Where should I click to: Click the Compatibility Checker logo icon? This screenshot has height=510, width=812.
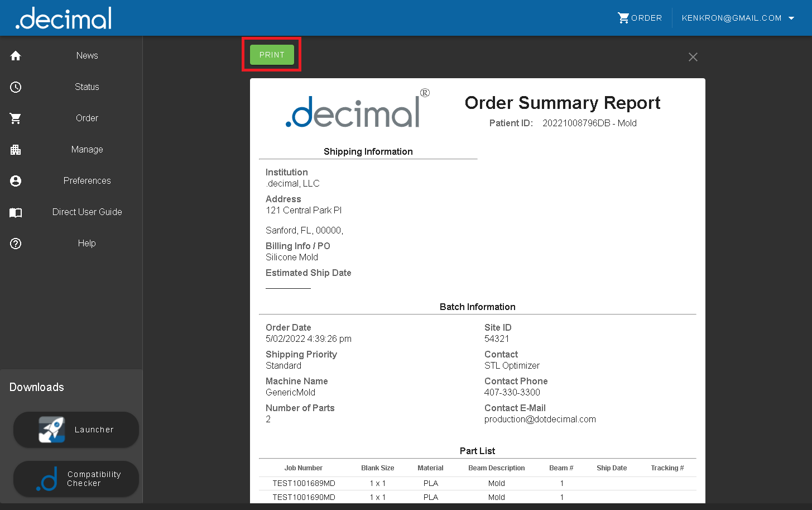coord(47,479)
